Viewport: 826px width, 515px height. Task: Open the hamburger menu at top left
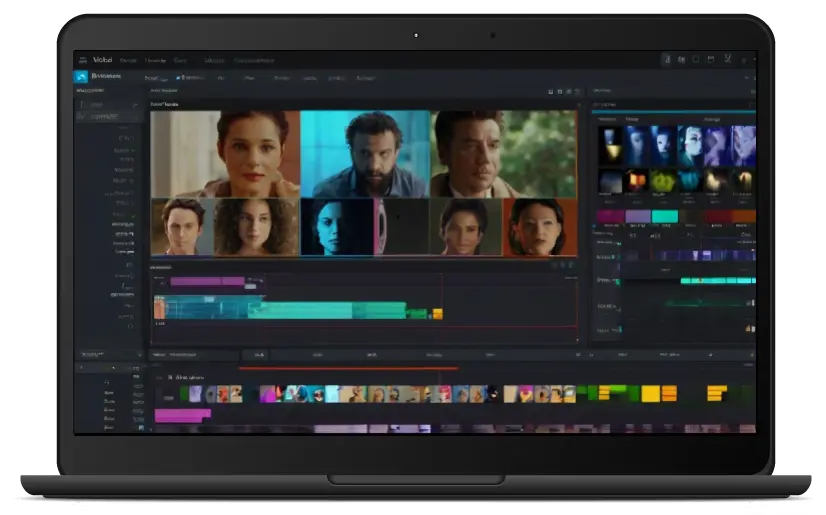coord(83,60)
